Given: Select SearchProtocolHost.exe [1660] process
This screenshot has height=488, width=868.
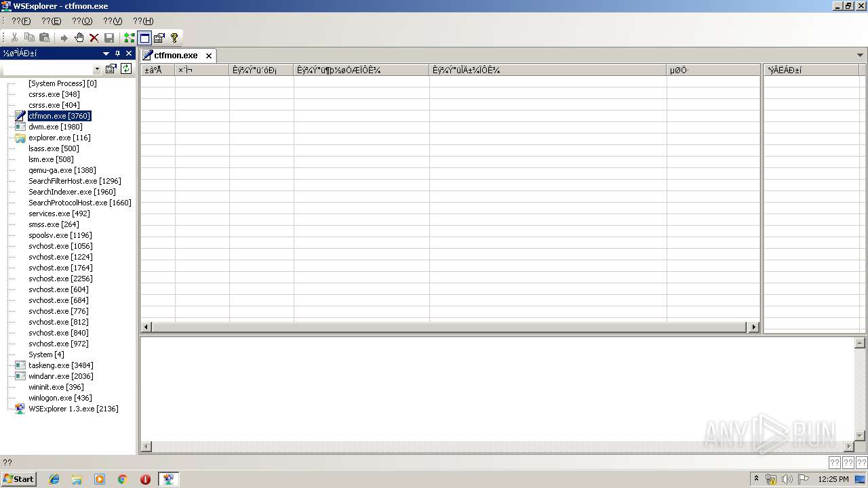Looking at the screenshot, I should click(80, 203).
